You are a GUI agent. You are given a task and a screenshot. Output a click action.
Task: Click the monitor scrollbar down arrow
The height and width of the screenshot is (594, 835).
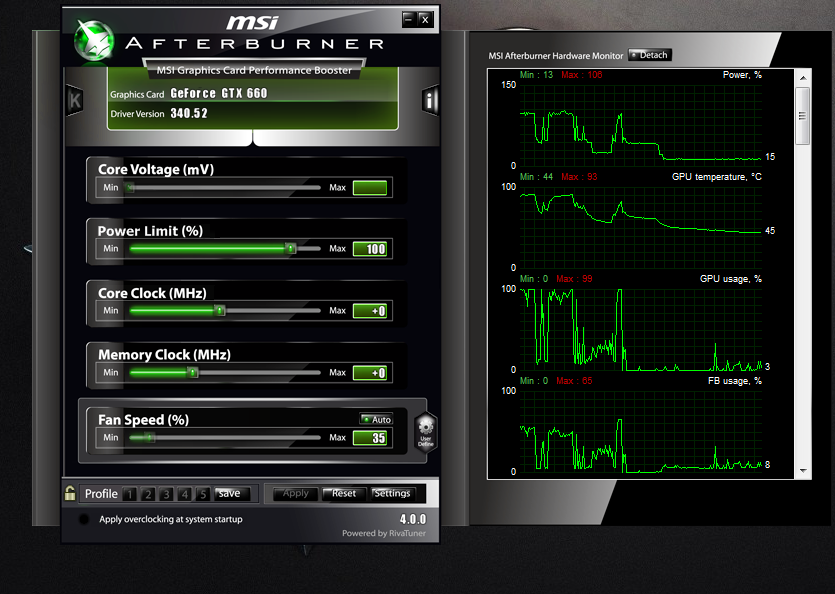click(803, 471)
